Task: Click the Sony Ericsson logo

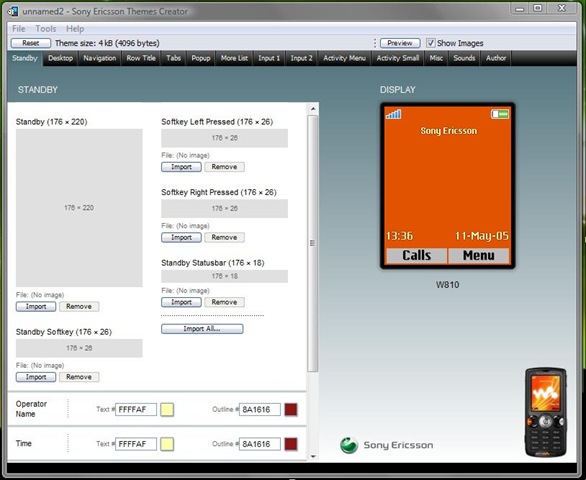Action: coord(387,445)
